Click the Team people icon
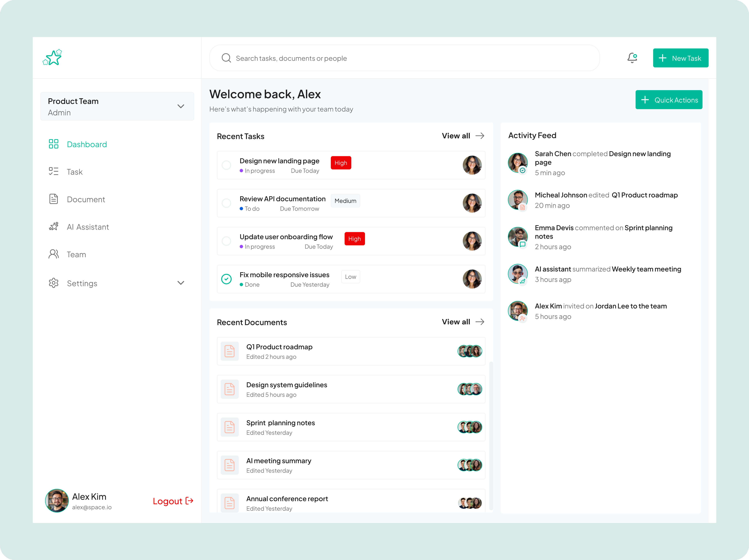 pos(54,254)
